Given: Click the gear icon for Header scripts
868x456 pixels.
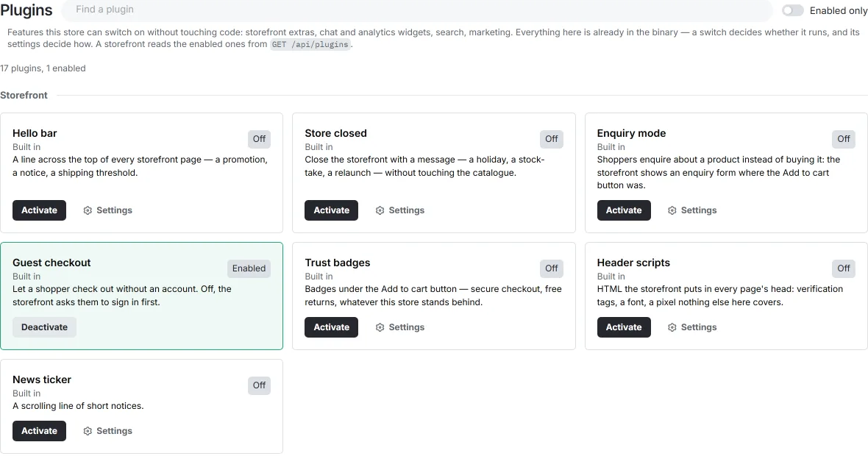Looking at the screenshot, I should [x=672, y=327].
